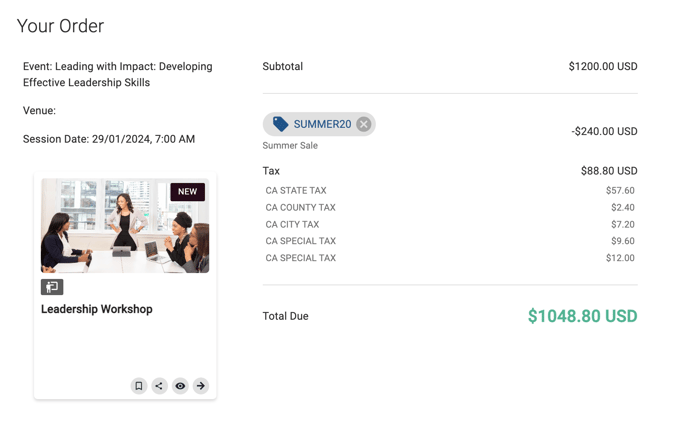Click the Leadership Workshop title

(x=97, y=309)
